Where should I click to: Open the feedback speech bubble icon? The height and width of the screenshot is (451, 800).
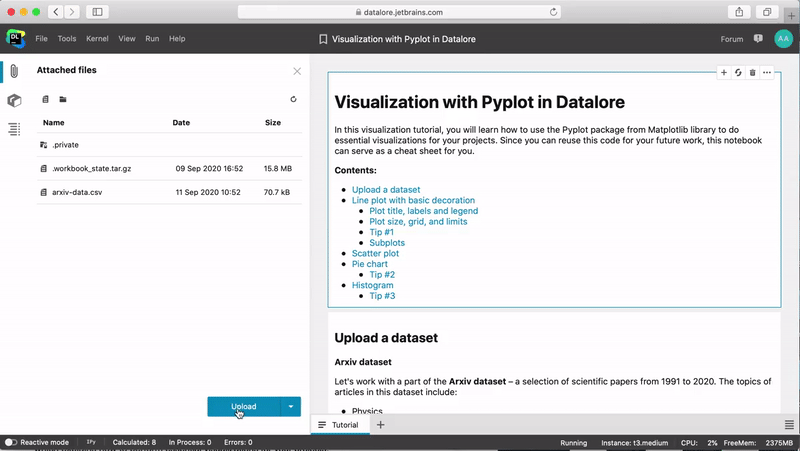(758, 39)
